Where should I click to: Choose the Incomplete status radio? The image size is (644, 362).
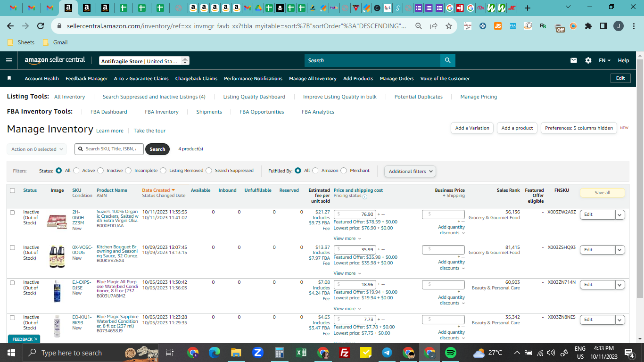point(128,171)
